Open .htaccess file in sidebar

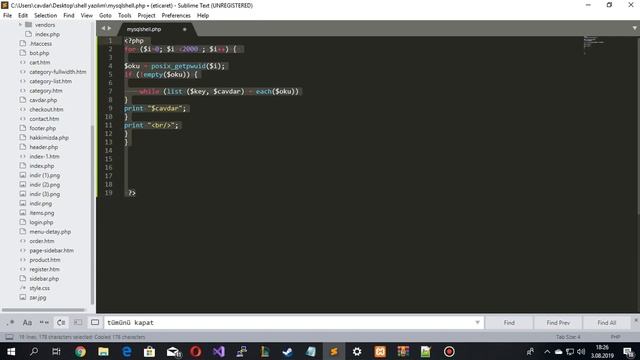[x=40, y=44]
